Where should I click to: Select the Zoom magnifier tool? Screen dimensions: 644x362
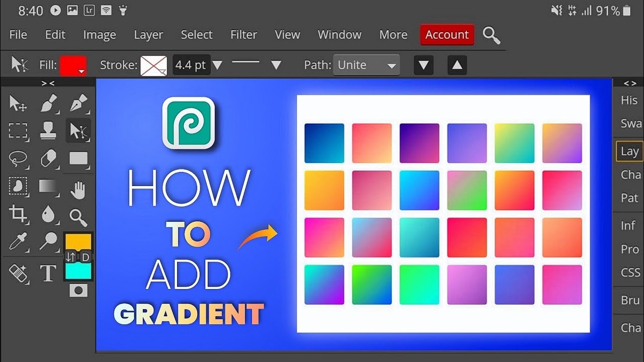pyautogui.click(x=78, y=217)
